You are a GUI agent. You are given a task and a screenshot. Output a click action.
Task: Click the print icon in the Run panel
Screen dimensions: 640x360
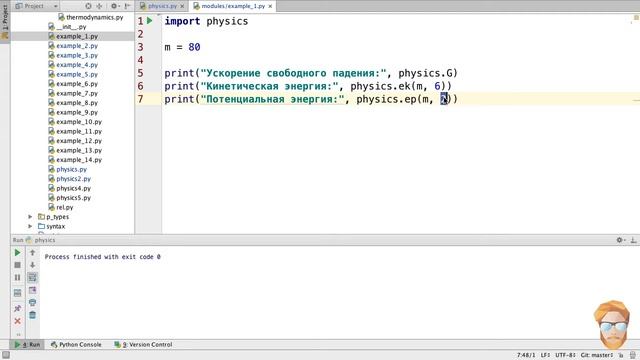(33, 302)
